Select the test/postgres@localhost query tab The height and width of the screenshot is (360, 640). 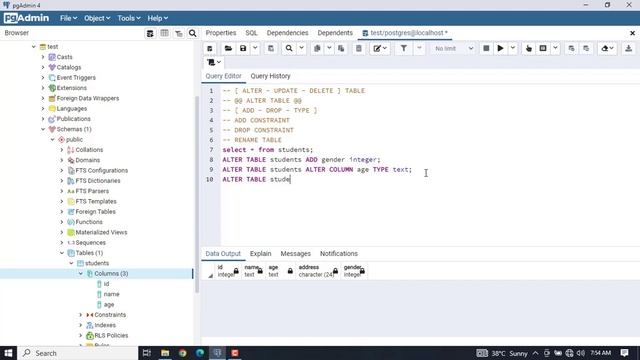point(405,33)
